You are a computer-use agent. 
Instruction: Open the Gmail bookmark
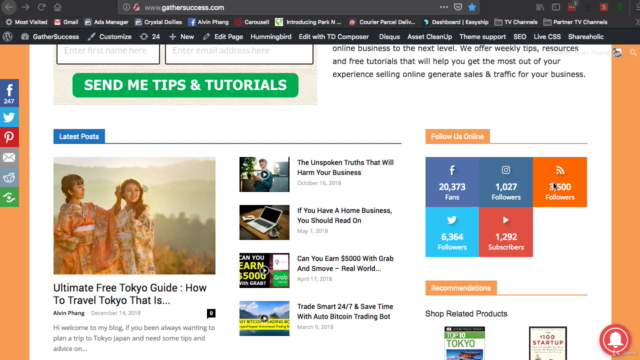(x=66, y=22)
